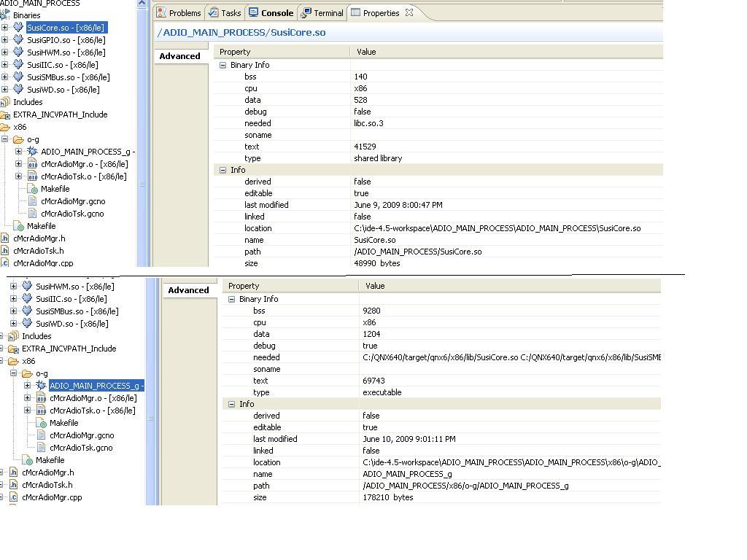Select the 'shared library' type value
Image resolution: width=747 pixels, height=560 pixels.
[x=378, y=158]
